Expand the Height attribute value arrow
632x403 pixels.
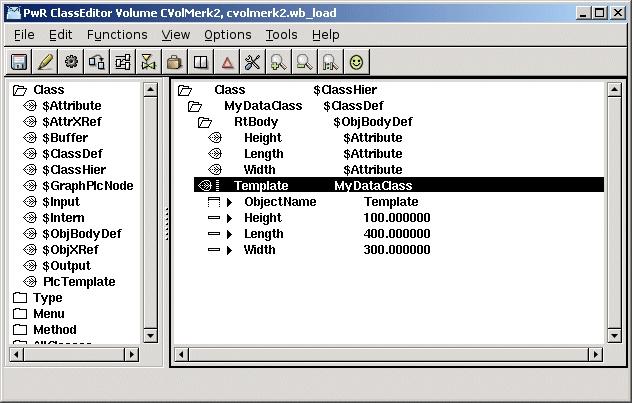tap(229, 218)
